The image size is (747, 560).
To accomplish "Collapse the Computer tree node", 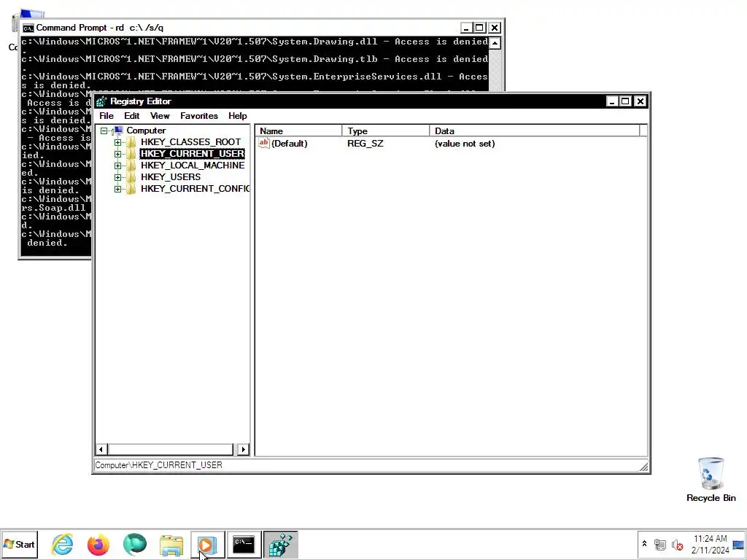I will click(x=104, y=131).
